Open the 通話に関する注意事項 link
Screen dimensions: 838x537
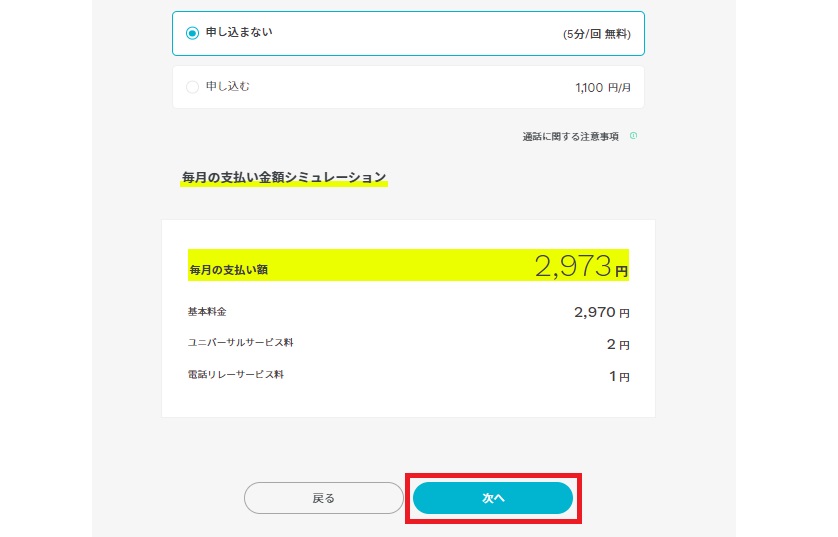(x=570, y=137)
